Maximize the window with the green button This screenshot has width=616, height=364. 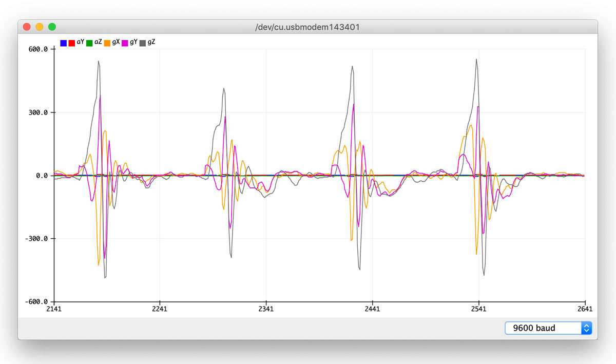52,27
